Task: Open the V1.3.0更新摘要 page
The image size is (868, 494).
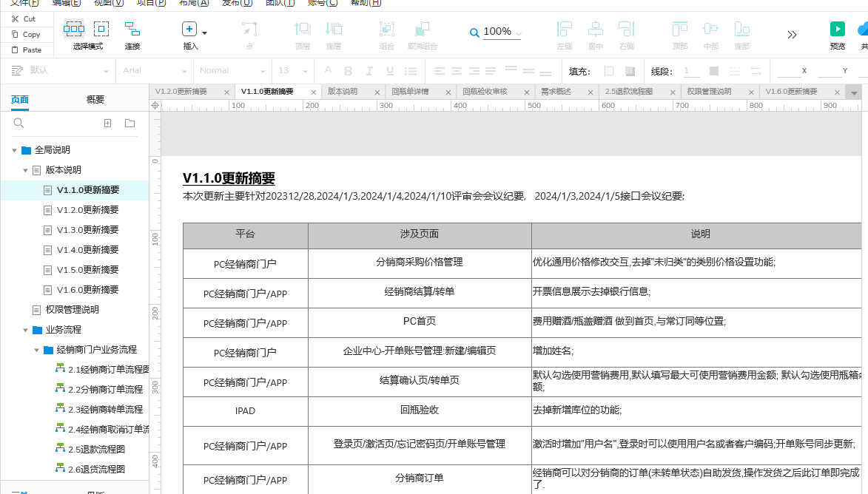Action: (87, 230)
